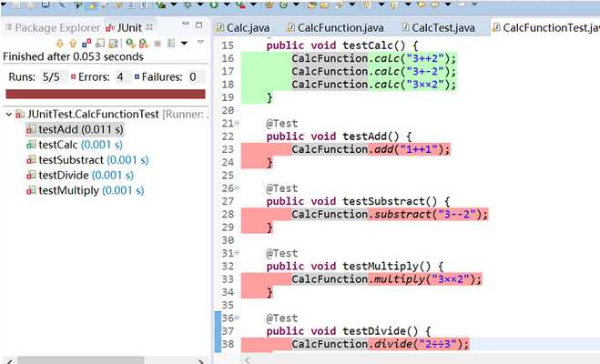Viewport: 600px width, 364px height.
Task: Collapse the JUnitTest.CalcFunctionTest tree node
Action: 9,115
